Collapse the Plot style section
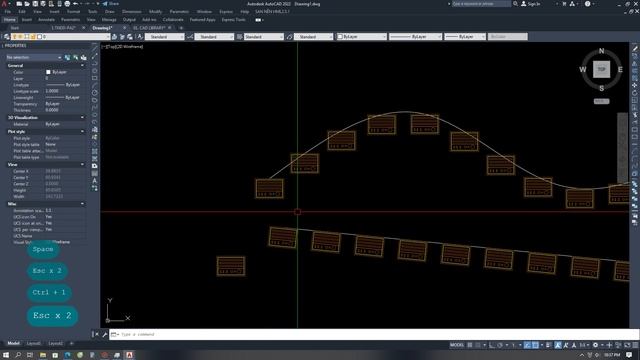The height and width of the screenshot is (360, 640). (82, 131)
